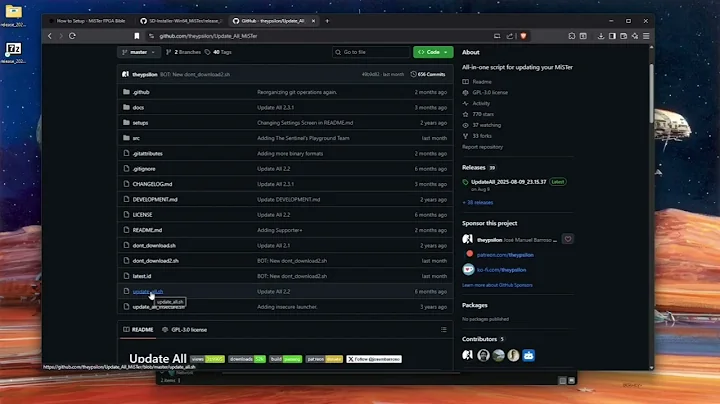Open the first contributor avatar

[467, 355]
